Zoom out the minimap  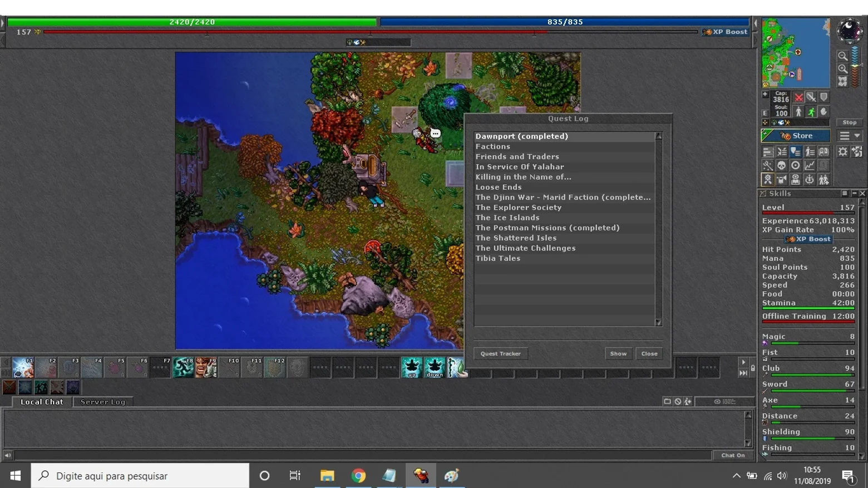pos(842,56)
